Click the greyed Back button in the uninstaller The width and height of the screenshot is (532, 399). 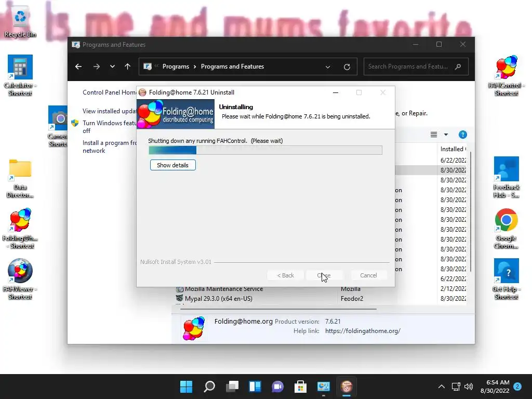pyautogui.click(x=285, y=275)
